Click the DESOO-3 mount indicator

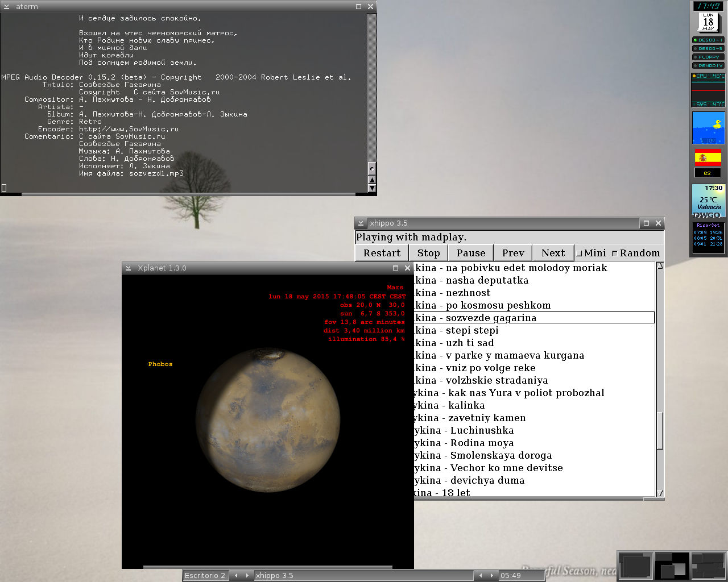708,49
